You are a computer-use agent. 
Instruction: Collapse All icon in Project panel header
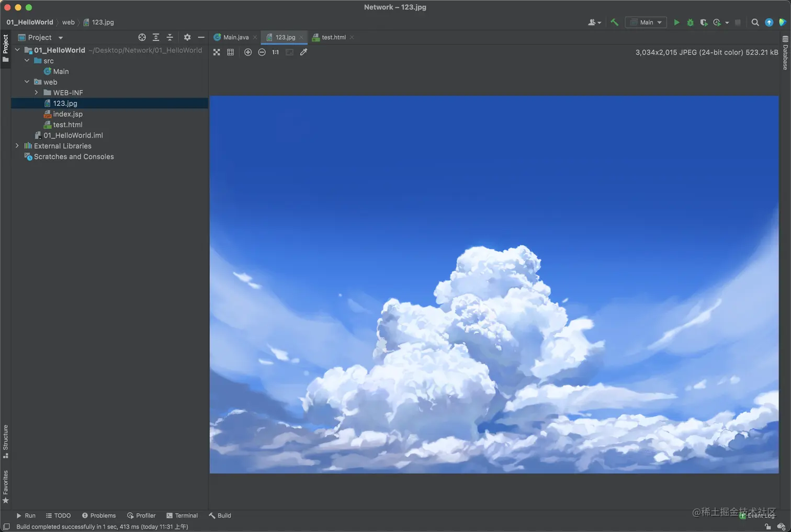pyautogui.click(x=169, y=38)
